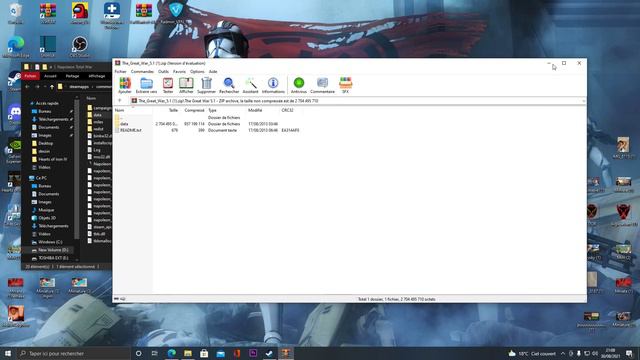The image size is (640, 360).
Task: Click the Tester archive icon
Action: point(168,85)
